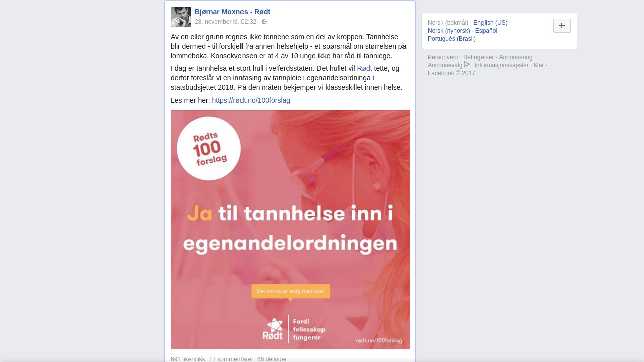Open the Bjørnar Moxnes - Rødt page name
Screen dimensions: 644x362
click(232, 12)
